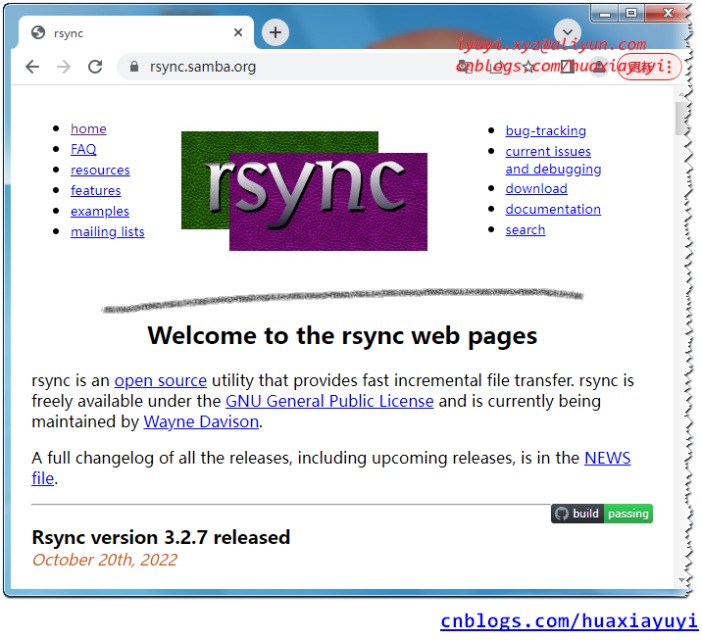
Task: Open the share page icon in address bar
Action: pos(496,67)
